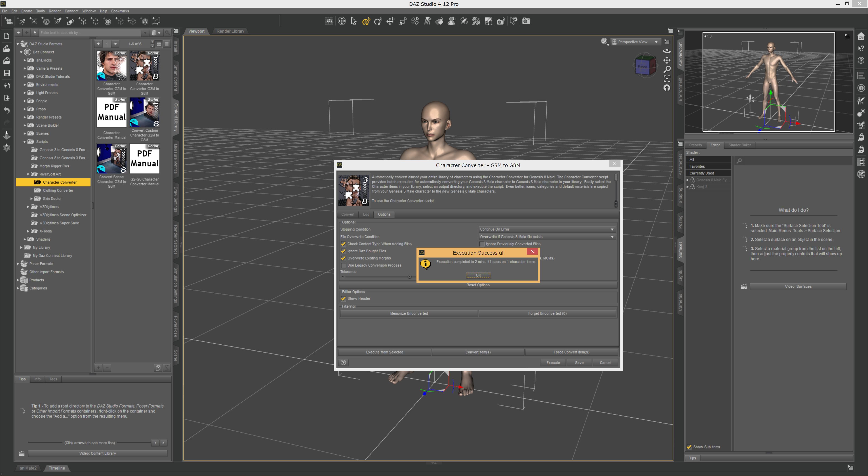Select the Scale tool

(403, 21)
